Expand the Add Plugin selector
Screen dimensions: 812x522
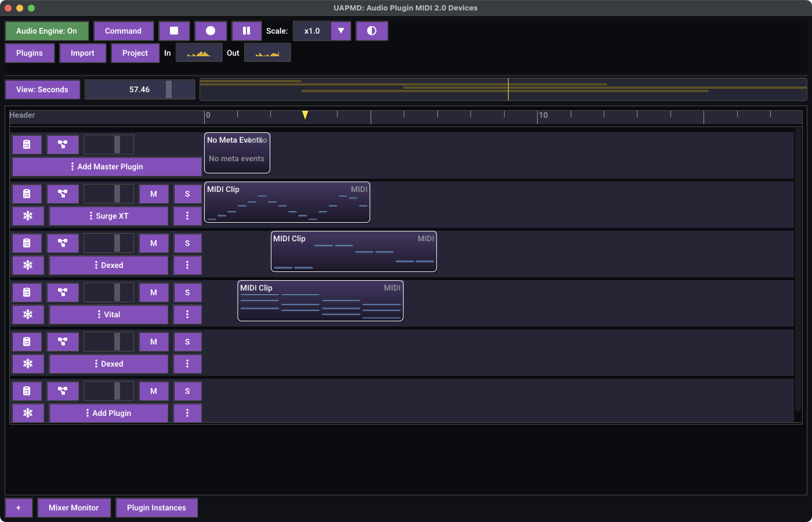(x=108, y=413)
